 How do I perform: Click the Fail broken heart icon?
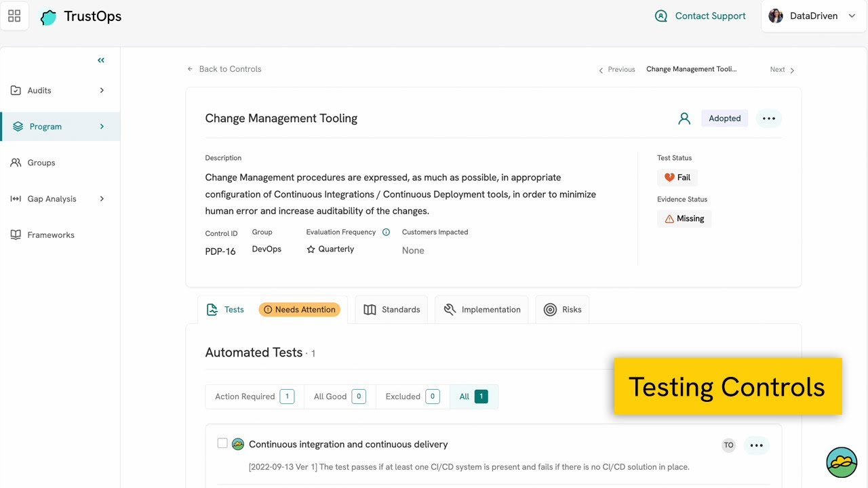click(x=669, y=178)
